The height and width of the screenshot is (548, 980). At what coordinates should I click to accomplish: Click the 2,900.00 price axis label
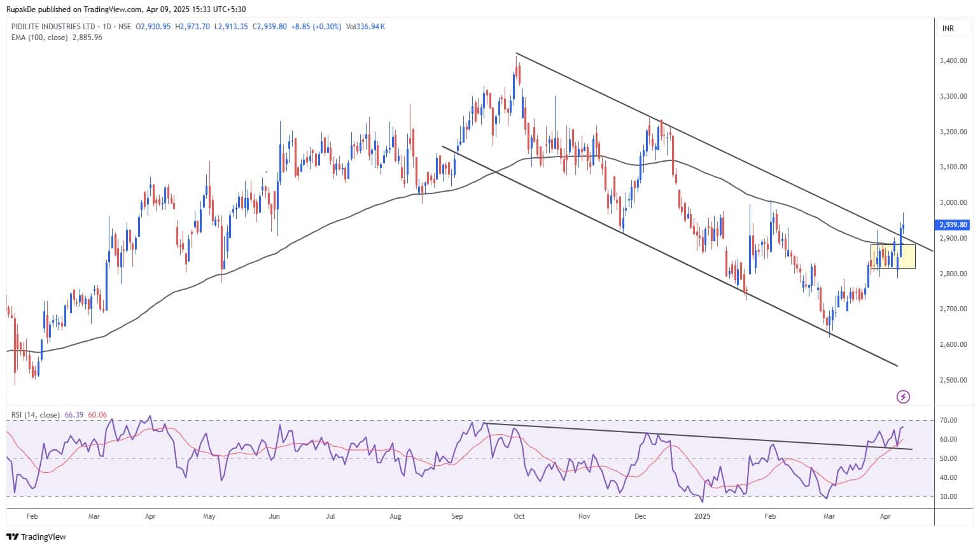tap(953, 239)
